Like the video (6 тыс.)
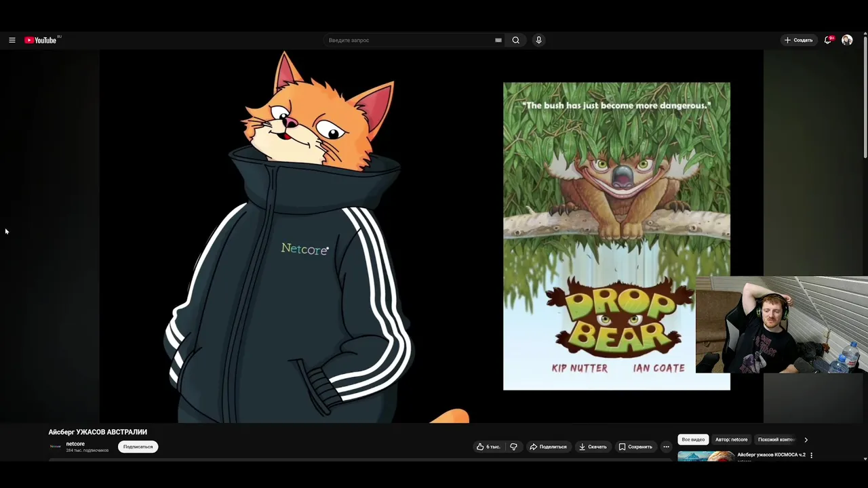This screenshot has height=488, width=868. (488, 447)
